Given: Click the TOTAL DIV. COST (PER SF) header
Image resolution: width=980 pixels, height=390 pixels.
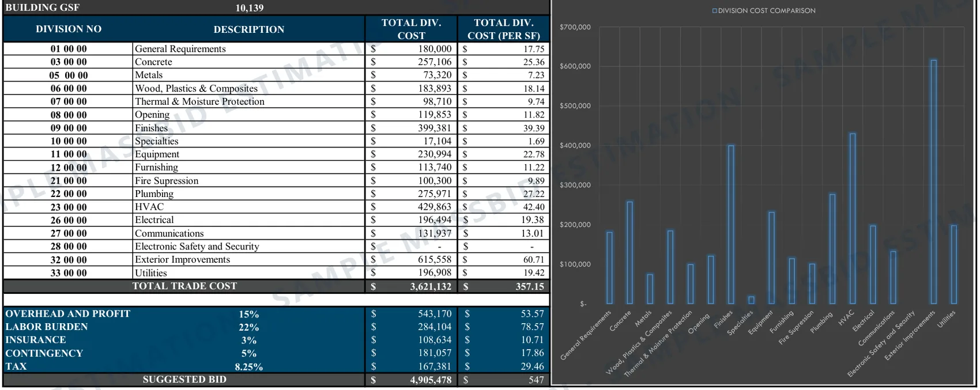Looking at the screenshot, I should (503, 29).
